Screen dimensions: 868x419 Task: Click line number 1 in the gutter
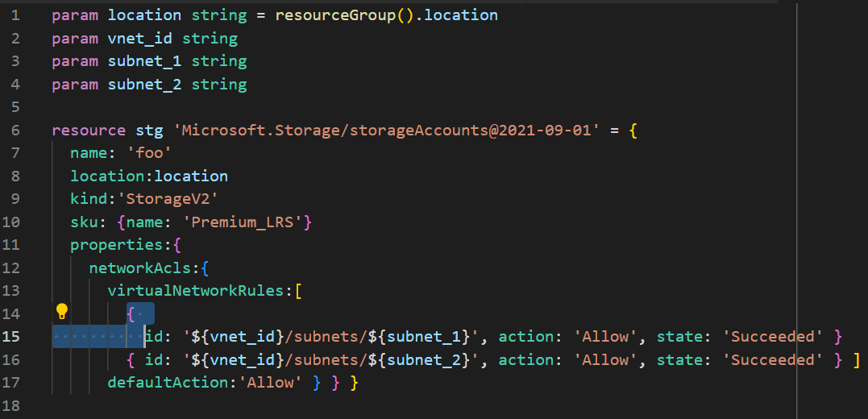coord(15,15)
